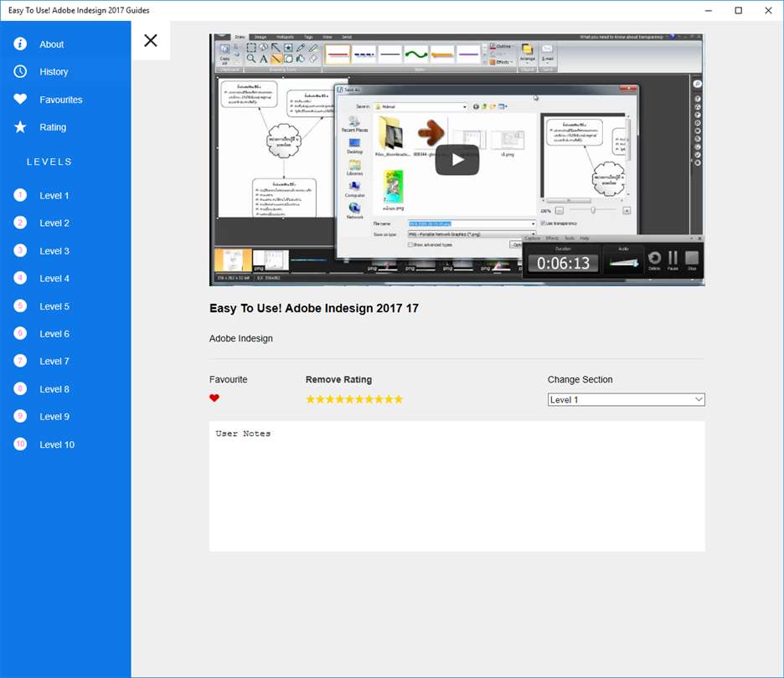Toggle the red Favourite heart
The image size is (784, 678).
pos(214,398)
